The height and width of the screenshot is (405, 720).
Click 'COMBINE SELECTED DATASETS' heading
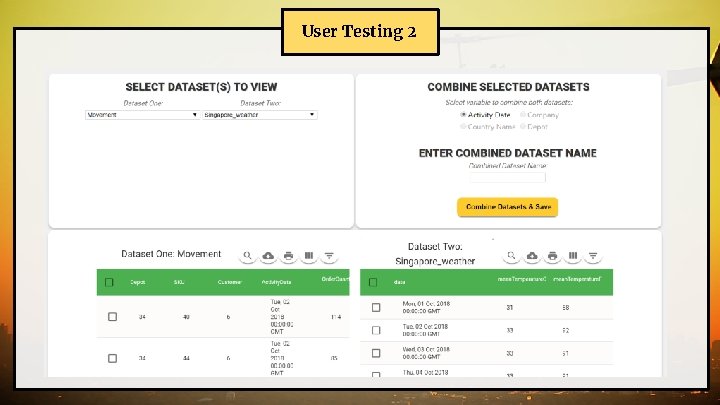point(508,87)
